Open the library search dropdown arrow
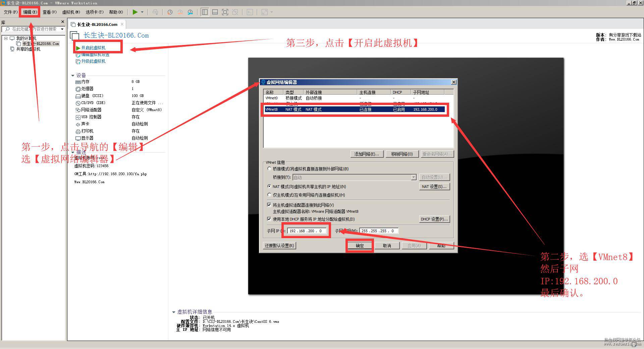The image size is (644, 349). (x=62, y=29)
